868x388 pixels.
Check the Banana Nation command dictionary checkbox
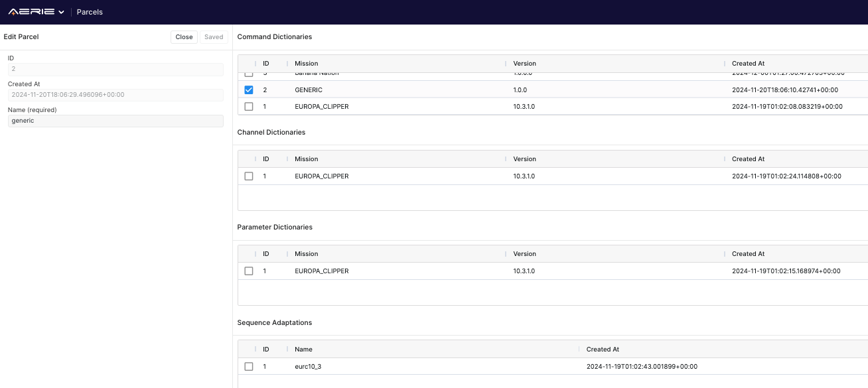(248, 73)
